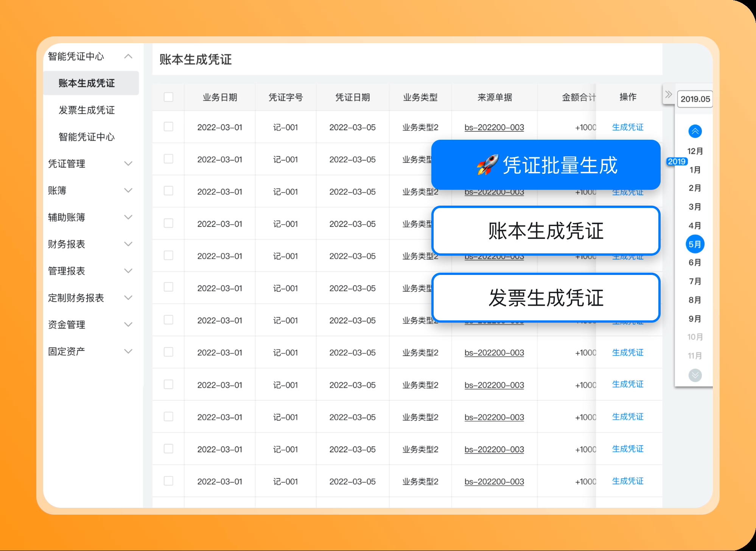Select the highlighted 5月 month
Viewport: 756px width, 551px height.
[695, 244]
